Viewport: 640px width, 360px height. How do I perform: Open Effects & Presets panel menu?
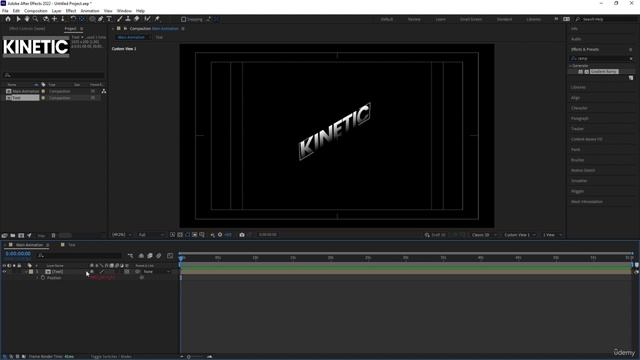click(x=631, y=49)
